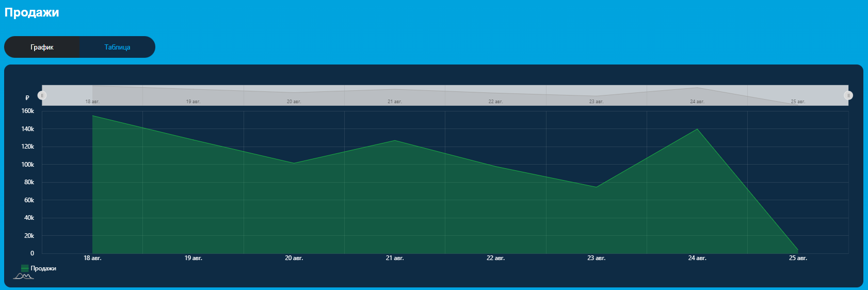Toggle the Продажи series legend marker
868x290 pixels.
(25, 268)
